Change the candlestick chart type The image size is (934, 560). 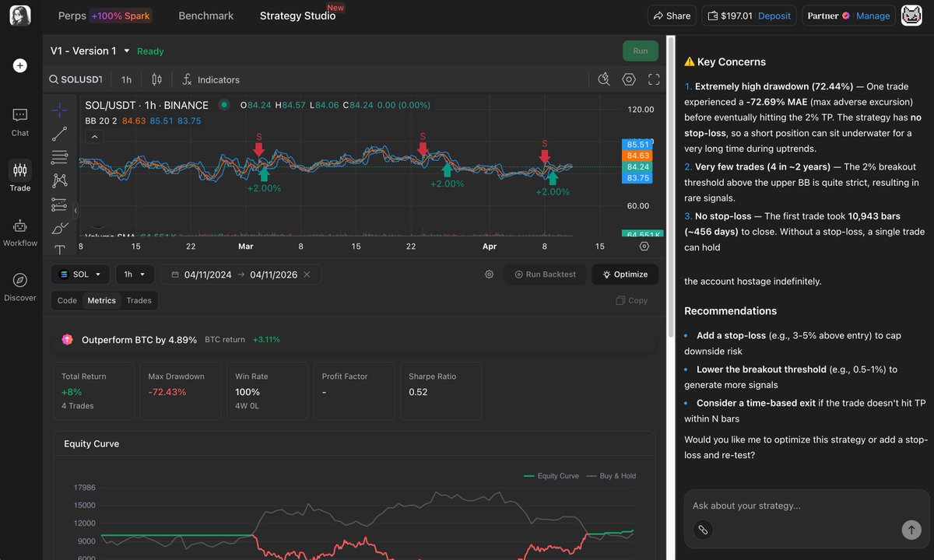156,79
